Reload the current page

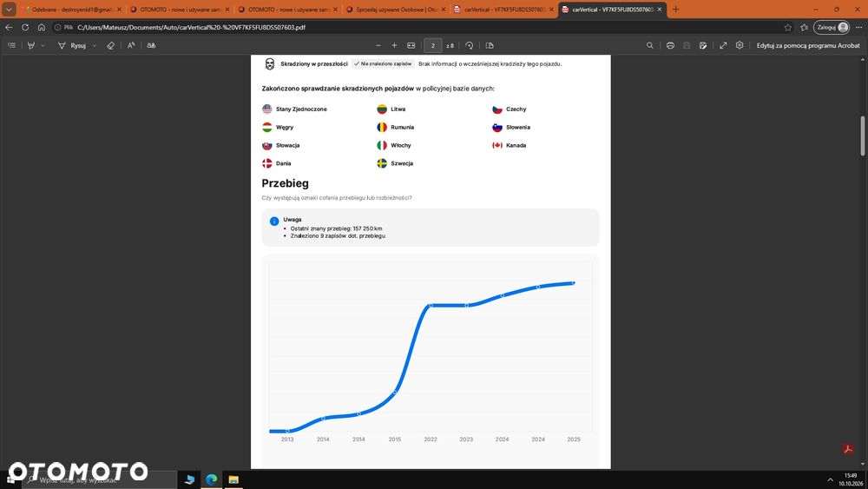tap(25, 27)
